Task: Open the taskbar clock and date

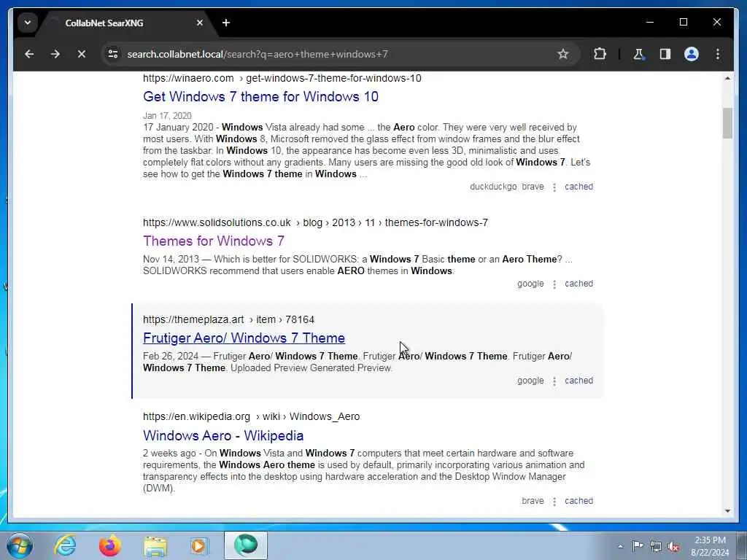Action: [x=710, y=546]
